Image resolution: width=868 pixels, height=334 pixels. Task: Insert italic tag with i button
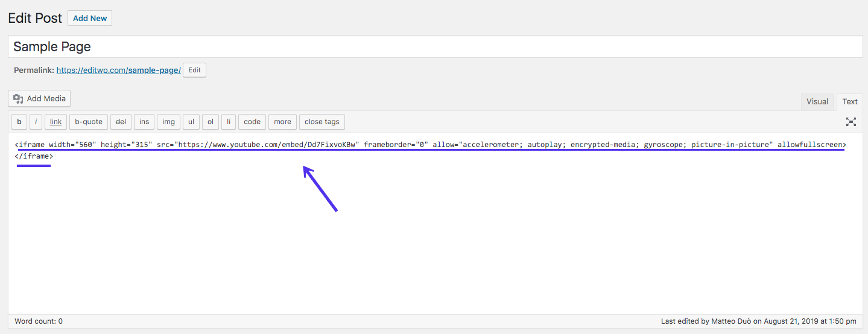(x=36, y=122)
